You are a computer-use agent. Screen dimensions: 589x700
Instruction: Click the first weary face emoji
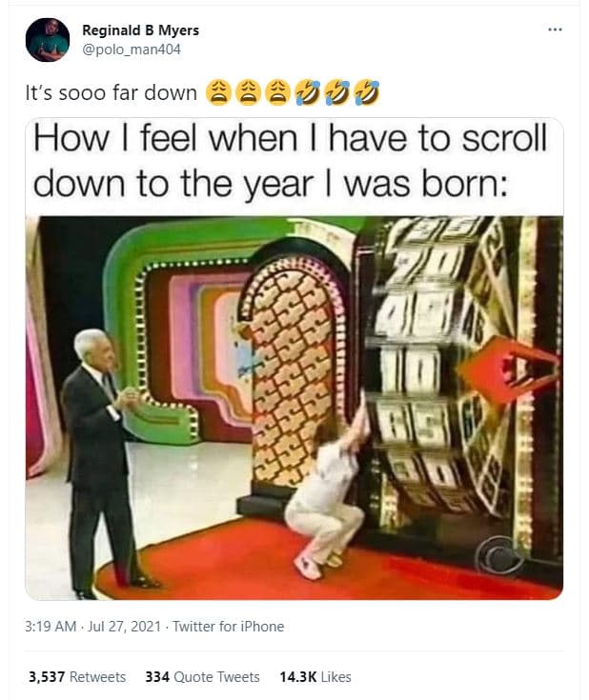tap(218, 93)
